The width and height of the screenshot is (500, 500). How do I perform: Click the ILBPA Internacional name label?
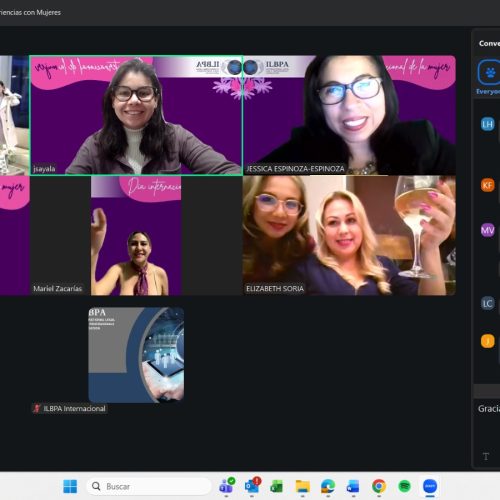[74, 409]
